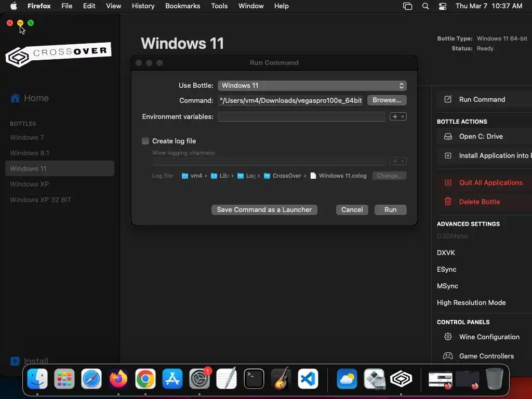This screenshot has width=532, height=399.
Task: Click the date and time in menu bar
Action: coord(488,6)
